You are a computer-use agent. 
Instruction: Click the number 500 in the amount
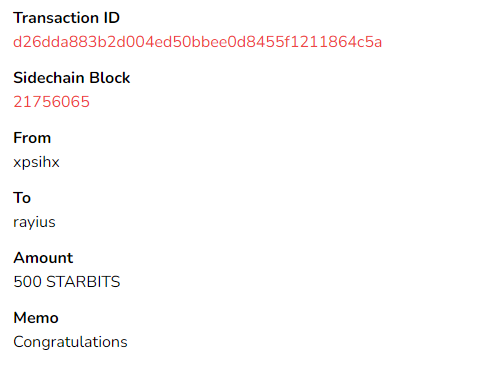[x=27, y=282]
